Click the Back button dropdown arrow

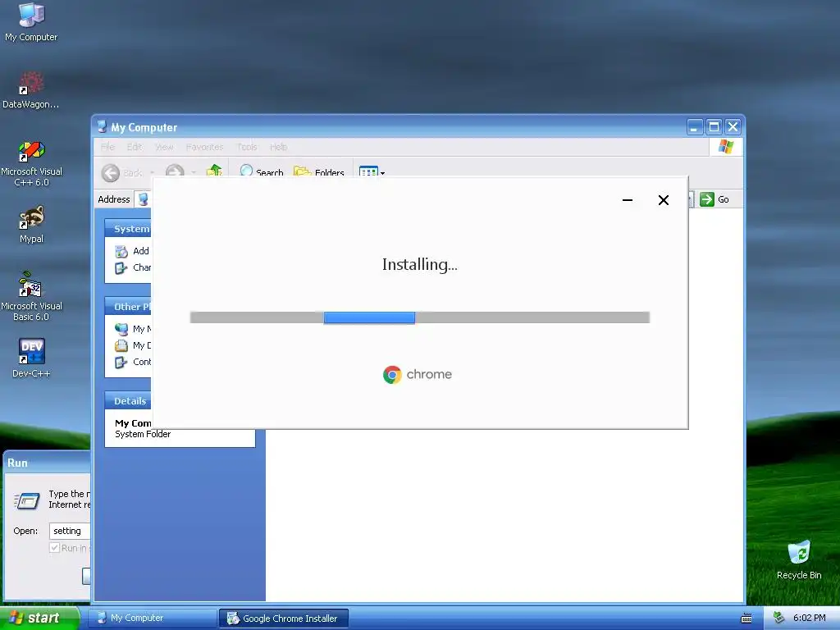(153, 172)
